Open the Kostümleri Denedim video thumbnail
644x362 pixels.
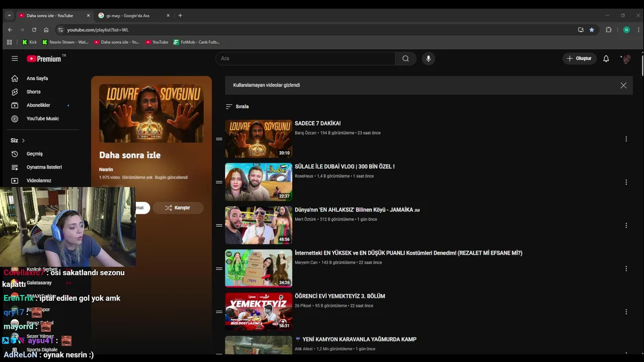[x=259, y=268]
